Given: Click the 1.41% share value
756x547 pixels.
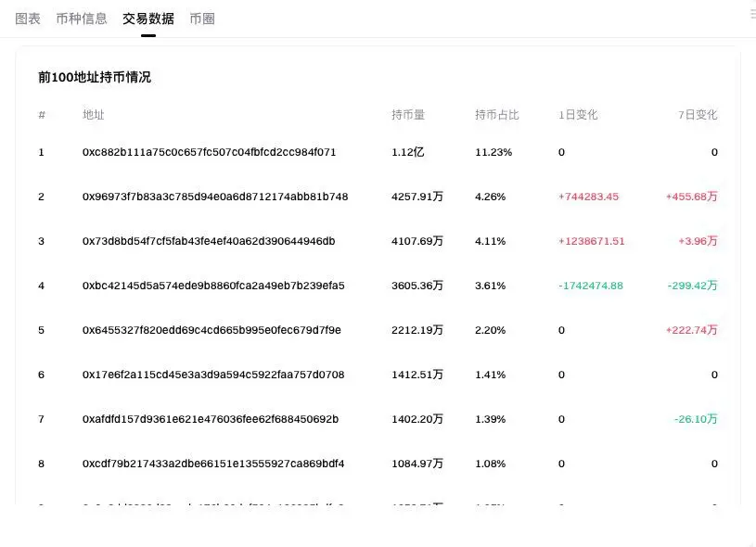Looking at the screenshot, I should 491,375.
